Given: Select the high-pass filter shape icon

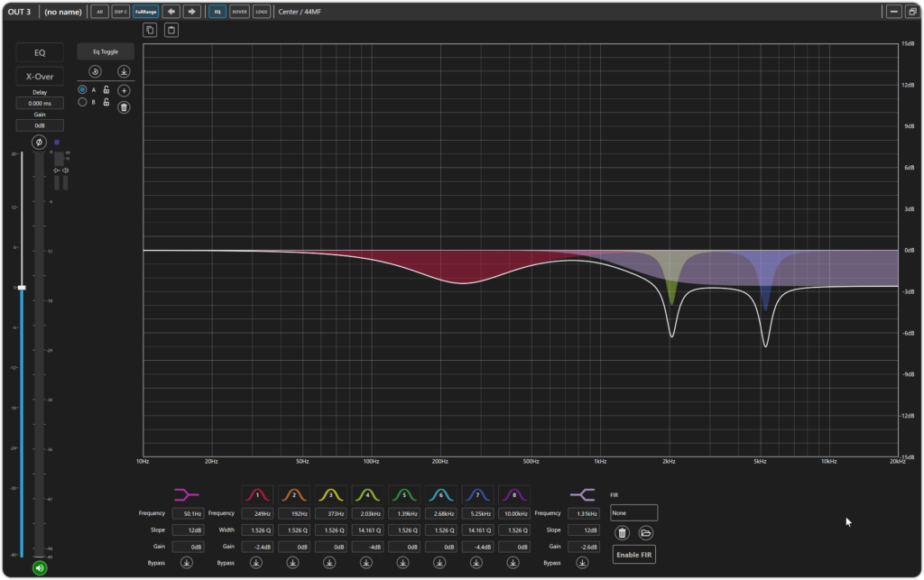Looking at the screenshot, I should tap(186, 494).
